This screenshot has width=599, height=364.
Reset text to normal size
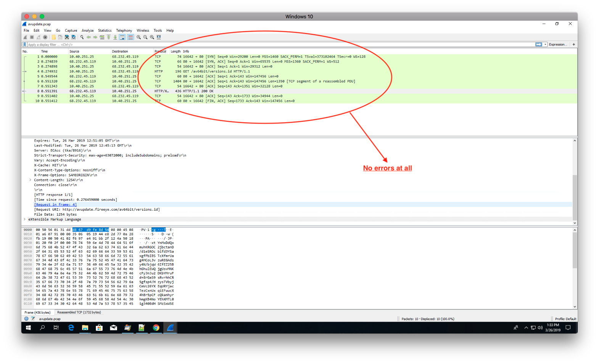pyautogui.click(x=152, y=37)
